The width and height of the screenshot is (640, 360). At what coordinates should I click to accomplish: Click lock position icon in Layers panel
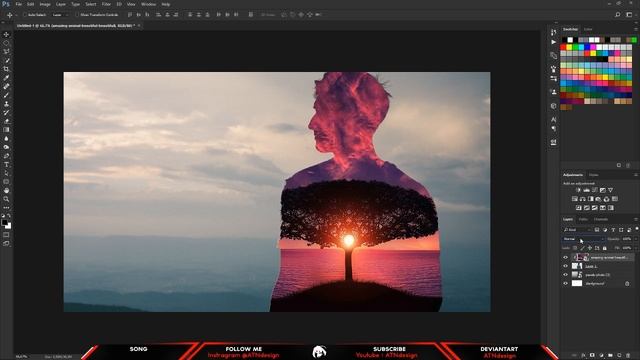pyautogui.click(x=590, y=248)
